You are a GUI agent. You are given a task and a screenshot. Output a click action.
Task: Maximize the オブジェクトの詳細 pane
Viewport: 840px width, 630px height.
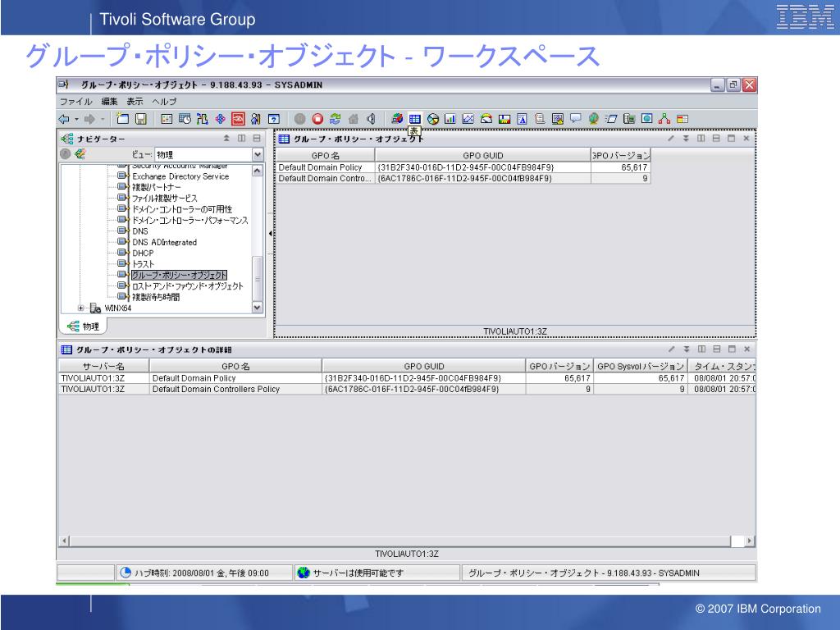click(732, 349)
